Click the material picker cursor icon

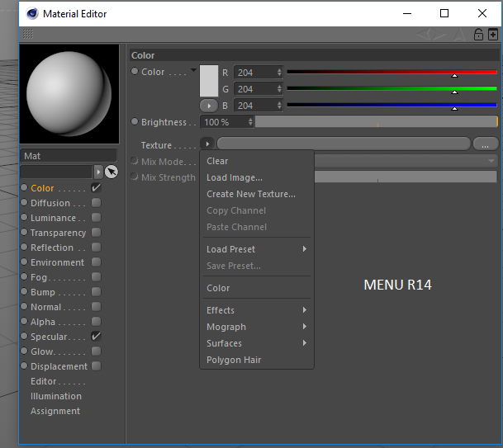point(112,172)
